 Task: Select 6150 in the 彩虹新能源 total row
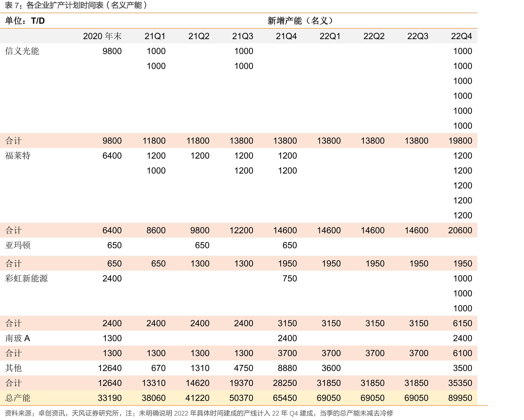pos(462,323)
